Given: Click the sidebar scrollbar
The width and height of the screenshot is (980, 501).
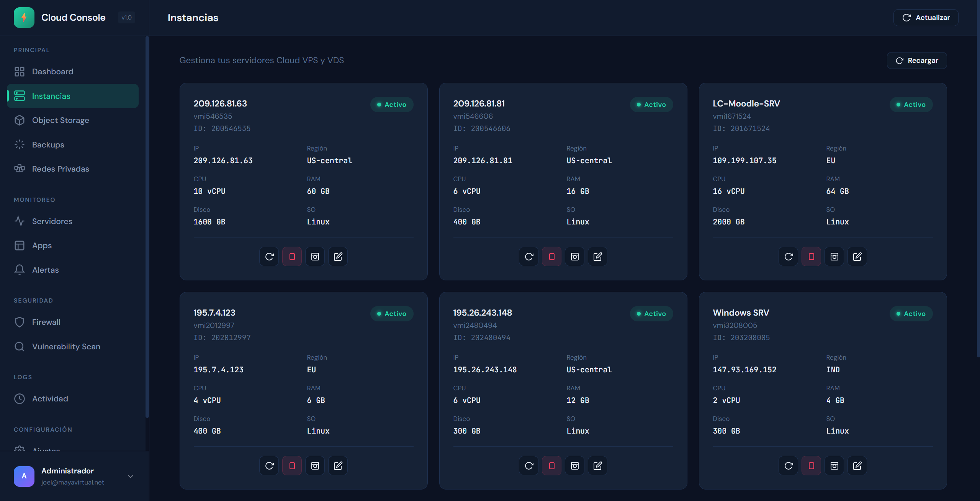Looking at the screenshot, I should [x=147, y=227].
